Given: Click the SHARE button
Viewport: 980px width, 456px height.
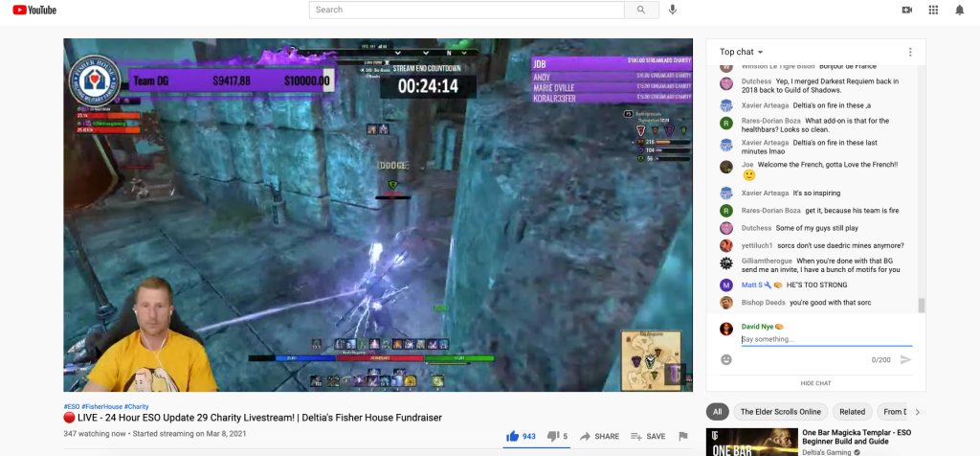Looking at the screenshot, I should click(x=599, y=436).
